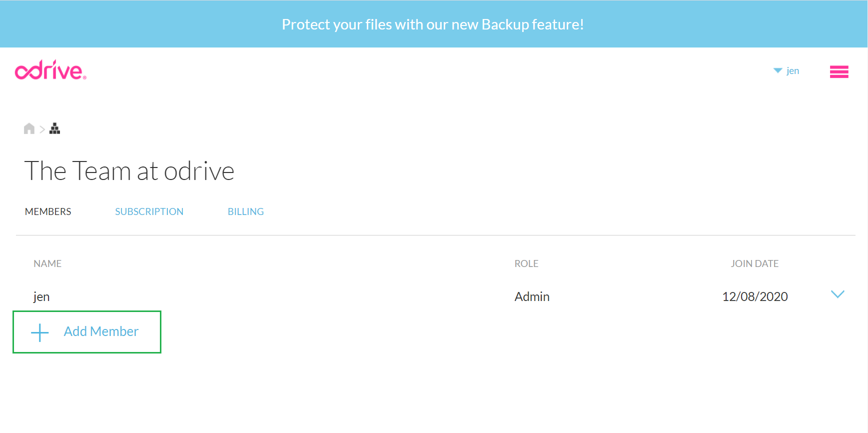
Task: Click the organization breadcrumb icon
Action: point(55,129)
